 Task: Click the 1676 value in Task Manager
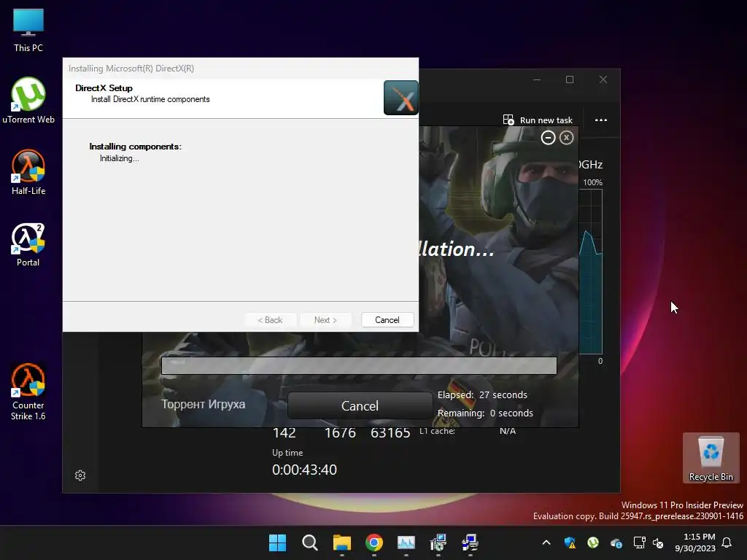coord(340,433)
